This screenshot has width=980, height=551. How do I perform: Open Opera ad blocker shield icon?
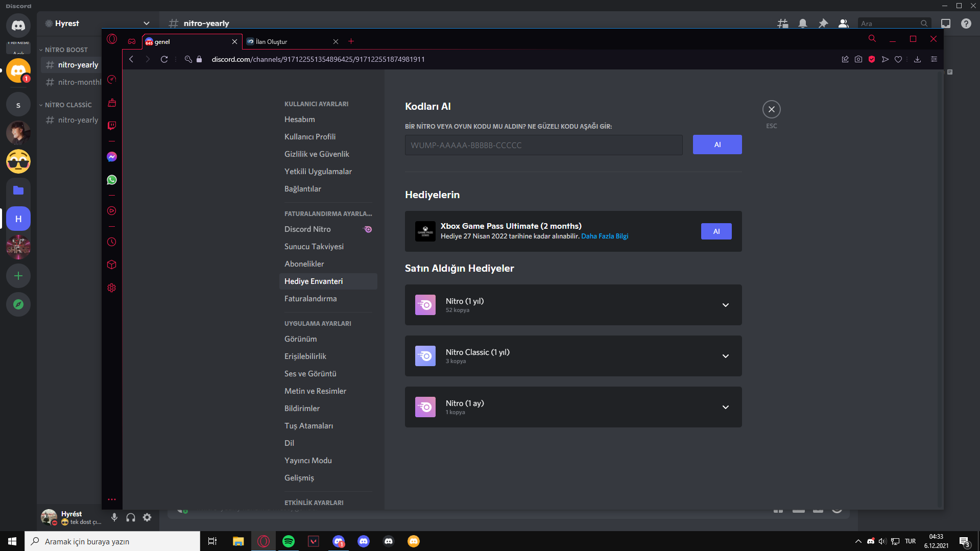[872, 59]
